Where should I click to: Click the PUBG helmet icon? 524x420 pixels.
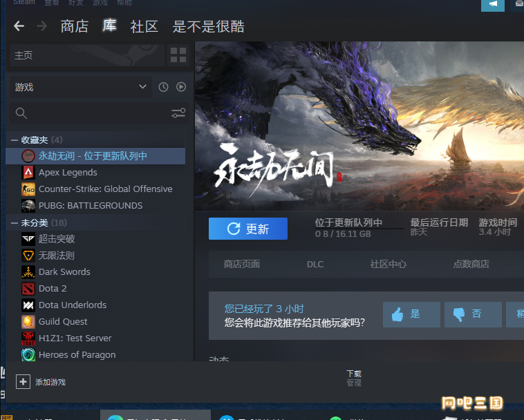coord(28,206)
